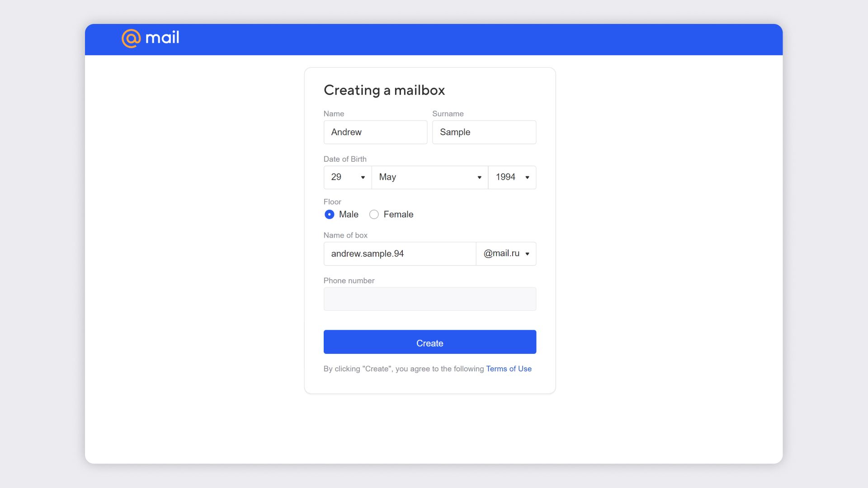Select the Female radio button

(374, 215)
